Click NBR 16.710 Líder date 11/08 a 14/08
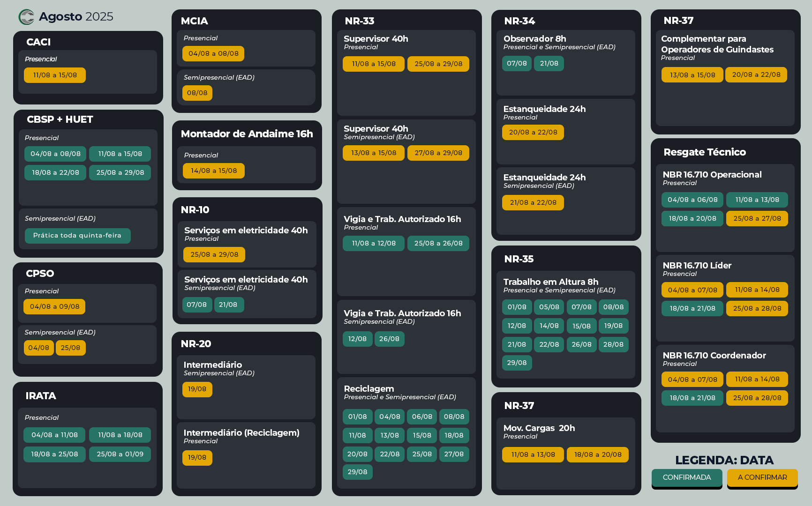The image size is (812, 506). click(757, 290)
